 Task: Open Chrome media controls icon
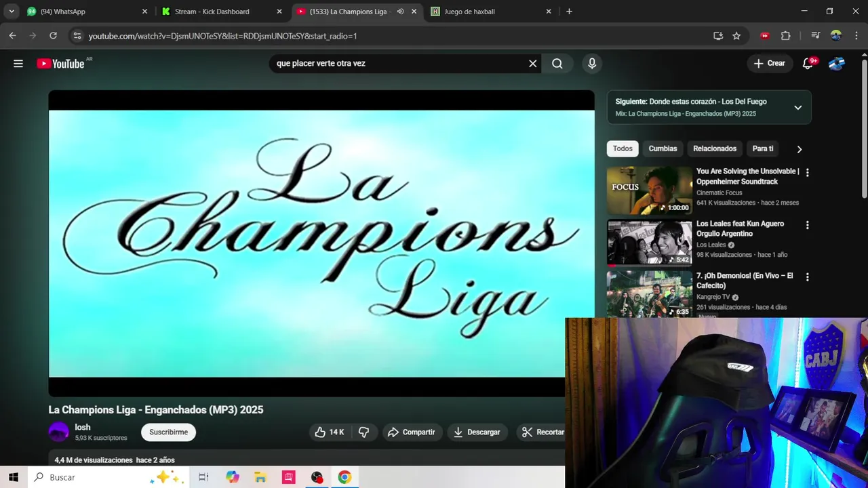[x=816, y=36]
